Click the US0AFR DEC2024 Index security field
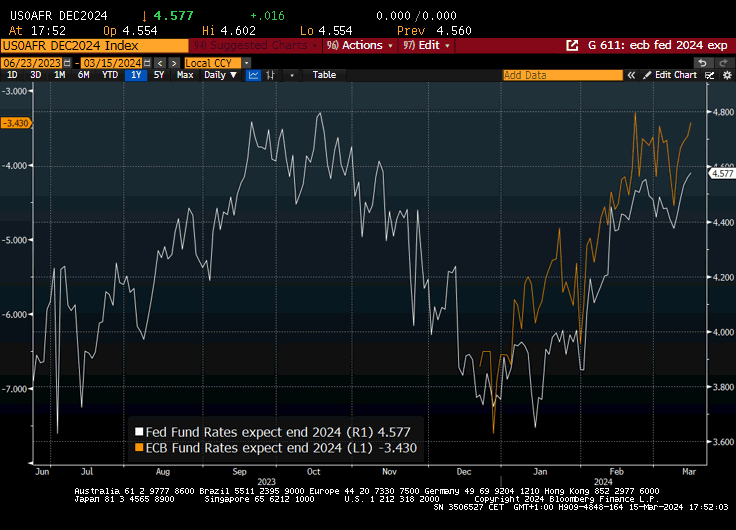 94,46
